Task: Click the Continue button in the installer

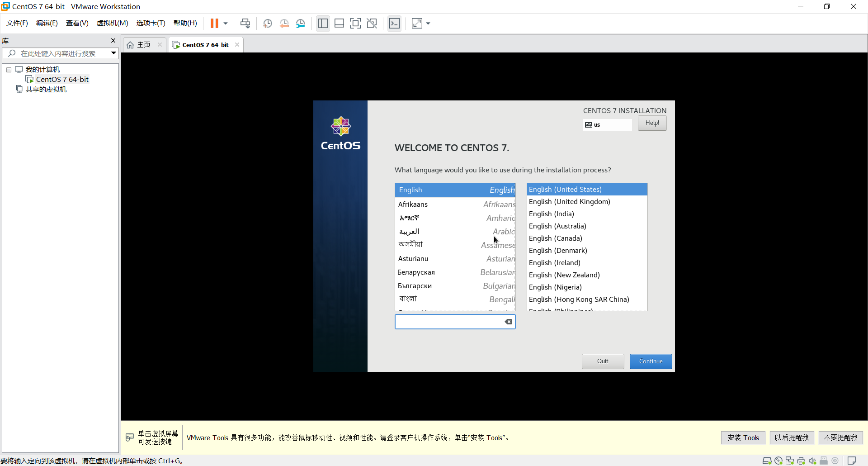Action: pos(651,361)
